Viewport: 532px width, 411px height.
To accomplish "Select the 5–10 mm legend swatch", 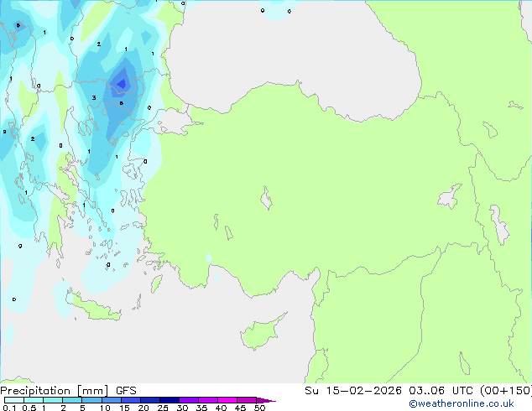I will coord(91,400).
